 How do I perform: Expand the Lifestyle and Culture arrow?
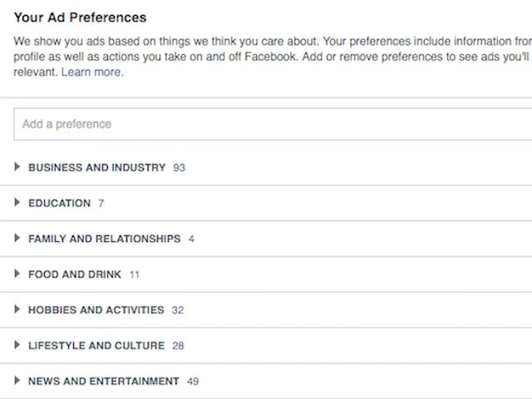pyautogui.click(x=17, y=346)
